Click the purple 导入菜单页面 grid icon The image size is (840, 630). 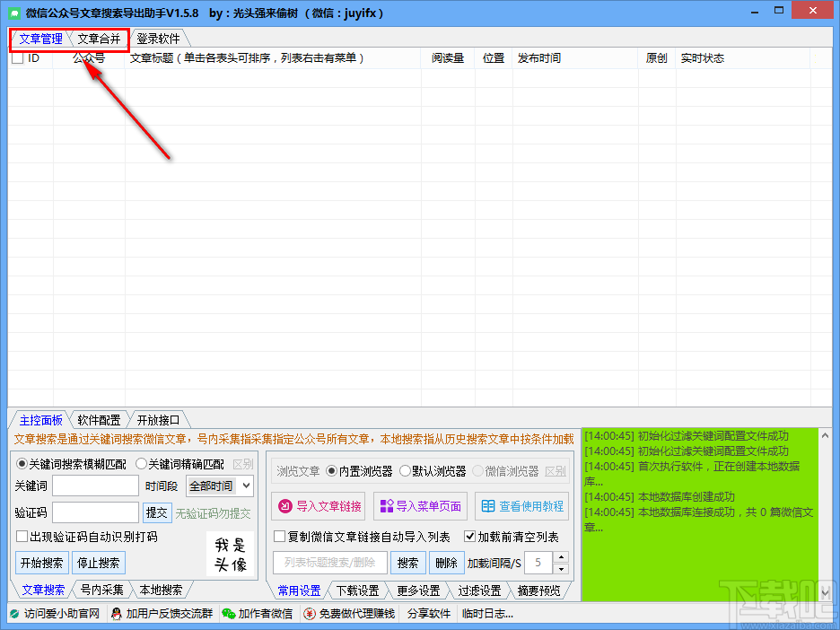(x=386, y=506)
